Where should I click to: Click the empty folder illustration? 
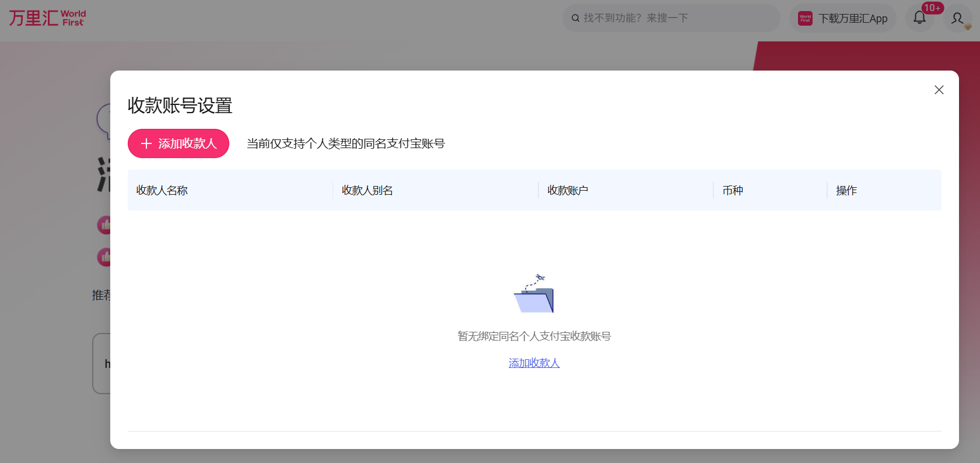point(534,294)
